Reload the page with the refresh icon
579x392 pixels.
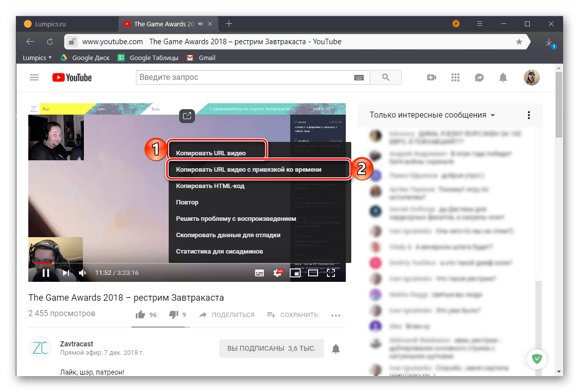[x=50, y=42]
